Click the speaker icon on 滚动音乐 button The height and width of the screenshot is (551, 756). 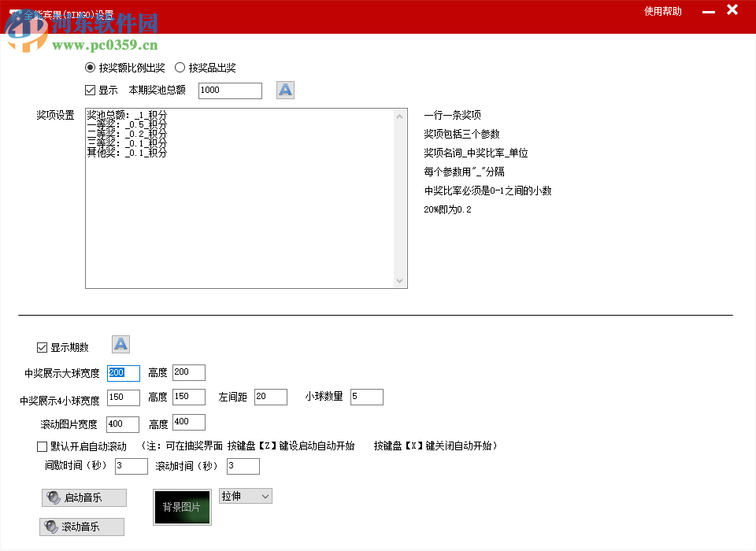pos(53,526)
